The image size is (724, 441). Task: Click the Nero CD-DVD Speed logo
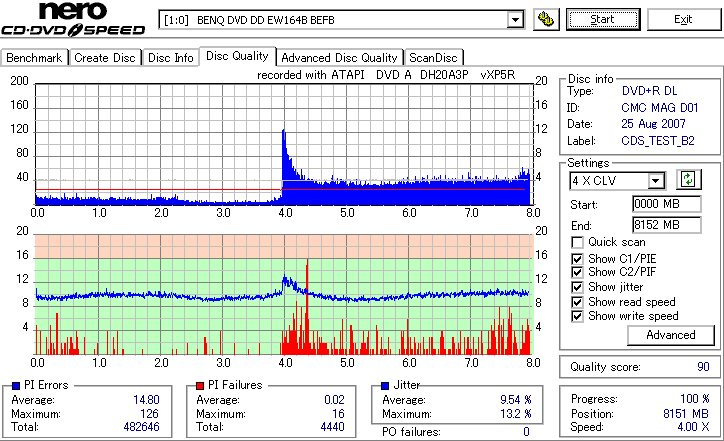coord(73,19)
